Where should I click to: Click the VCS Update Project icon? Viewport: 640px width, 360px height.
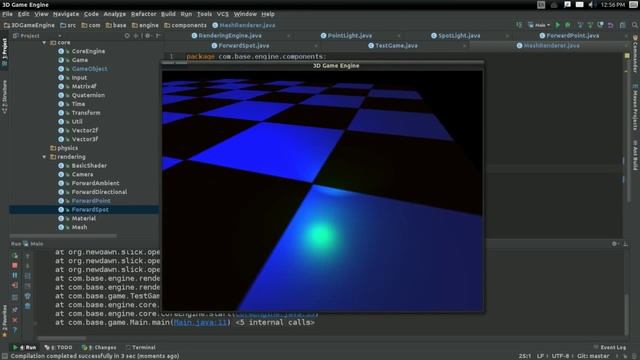click(x=580, y=25)
